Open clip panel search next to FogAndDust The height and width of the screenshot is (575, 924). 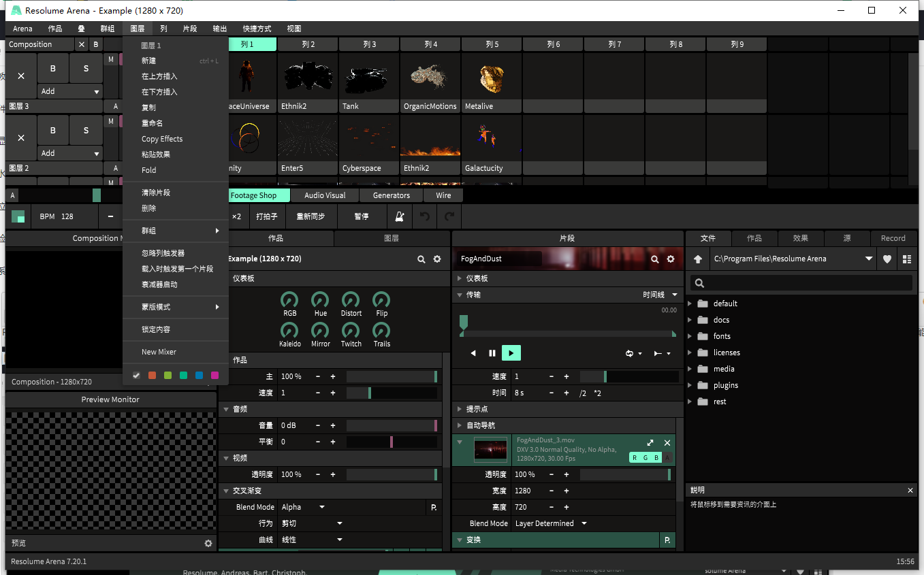point(655,259)
